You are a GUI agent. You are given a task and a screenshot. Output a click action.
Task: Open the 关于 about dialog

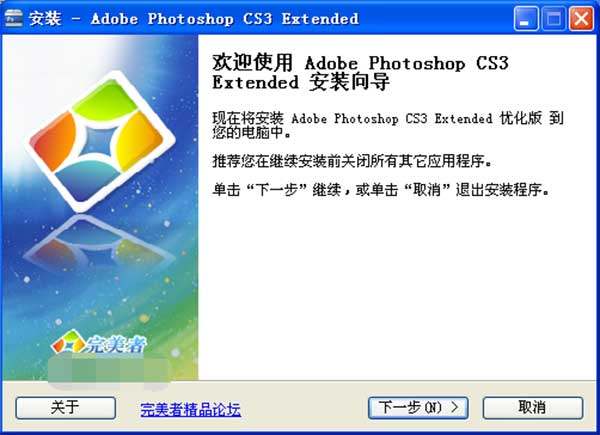65,407
